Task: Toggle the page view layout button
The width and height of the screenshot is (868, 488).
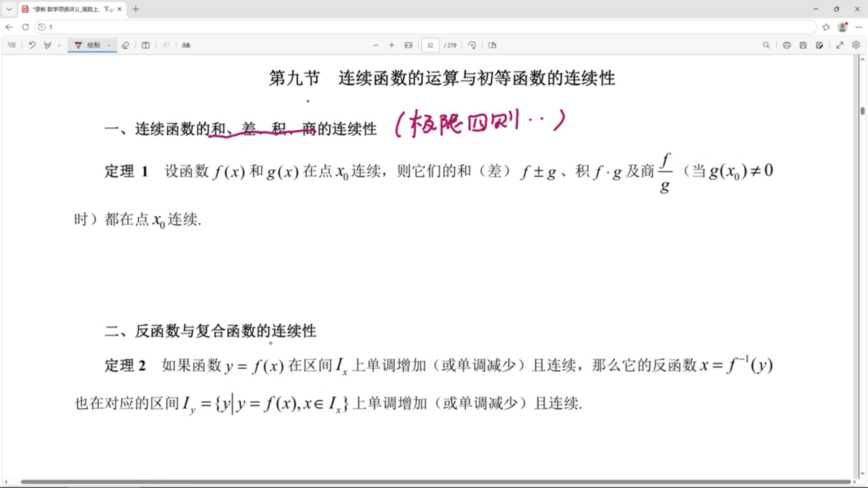Action: coord(493,45)
